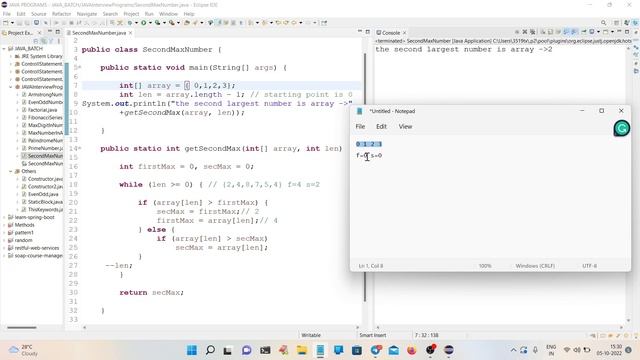Select StaticBlock.java in the tree
The image size is (640, 360).
coord(45,202)
